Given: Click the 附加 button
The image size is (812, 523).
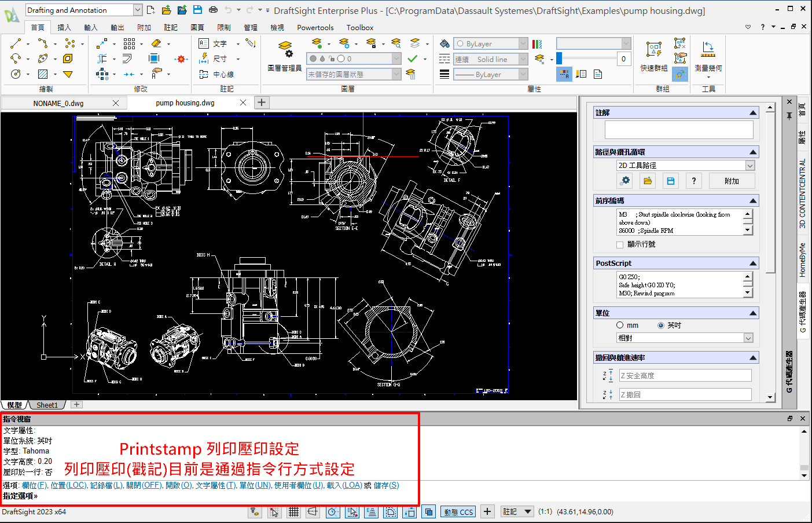Looking at the screenshot, I should tap(732, 181).
